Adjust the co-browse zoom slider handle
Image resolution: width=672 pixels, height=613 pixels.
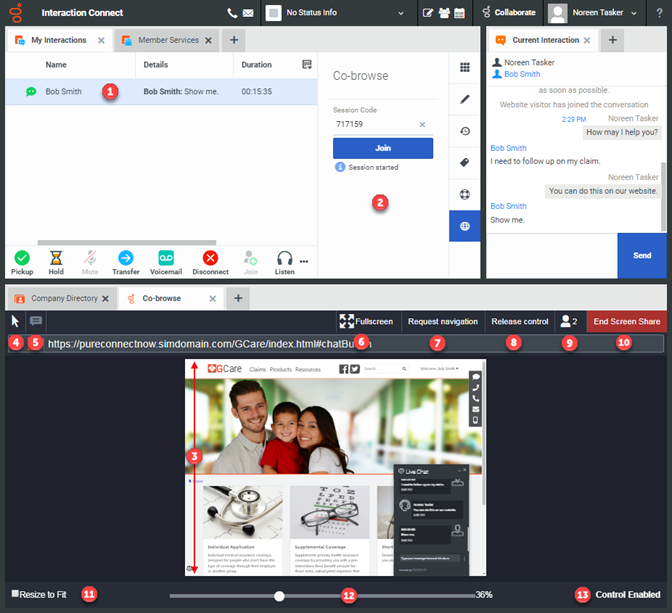279,595
